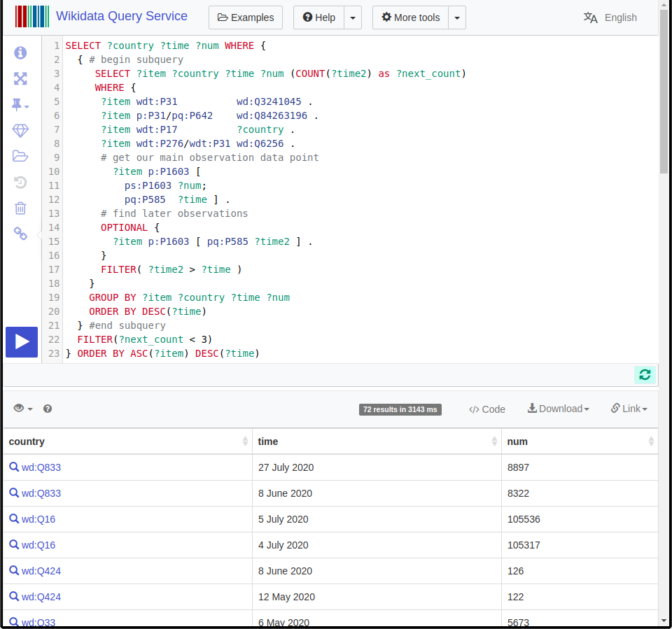
Task: Click the page vertical scrollbar thumb
Action: point(664,92)
